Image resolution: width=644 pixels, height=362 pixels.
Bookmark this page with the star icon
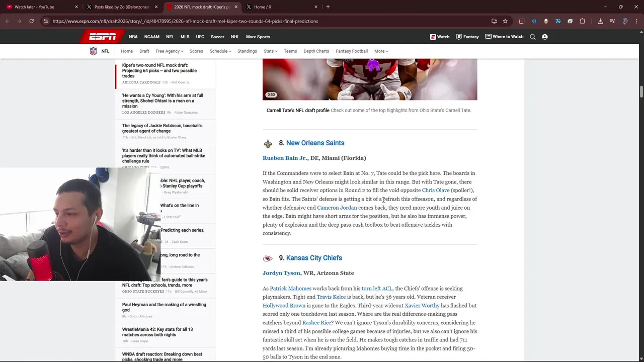505,21
